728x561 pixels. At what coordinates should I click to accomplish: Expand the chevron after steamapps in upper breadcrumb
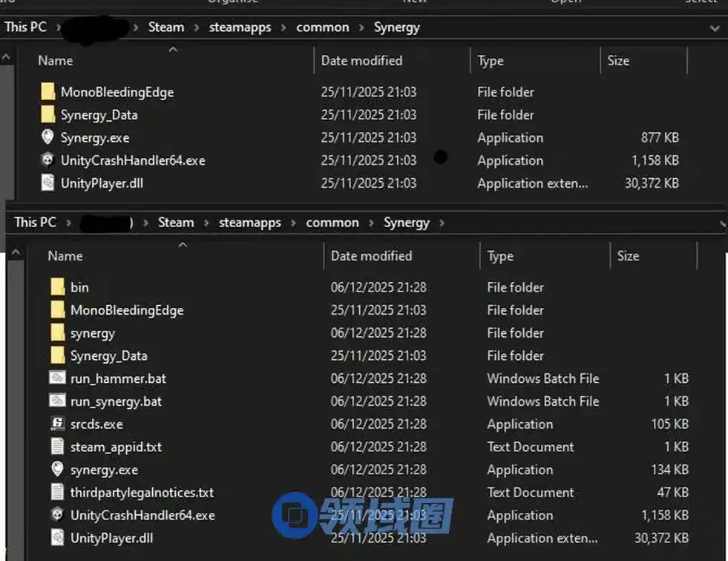[x=286, y=27]
